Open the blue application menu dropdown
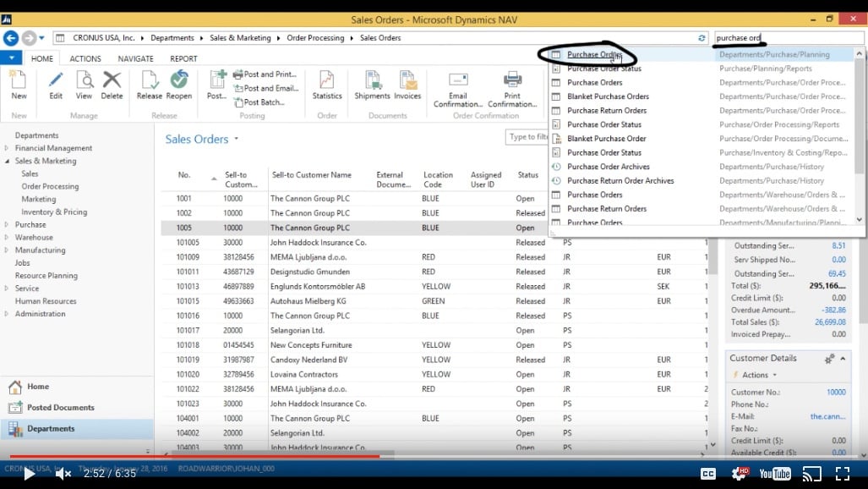 pos(11,58)
